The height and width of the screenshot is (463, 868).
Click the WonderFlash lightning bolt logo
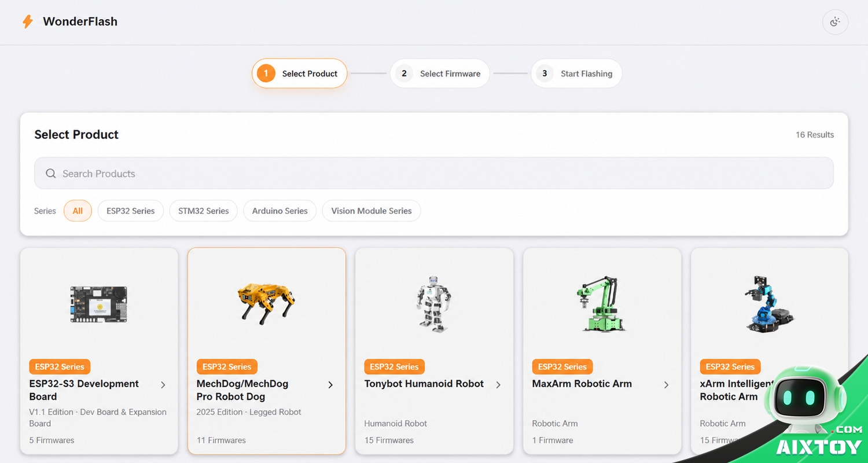pos(27,21)
